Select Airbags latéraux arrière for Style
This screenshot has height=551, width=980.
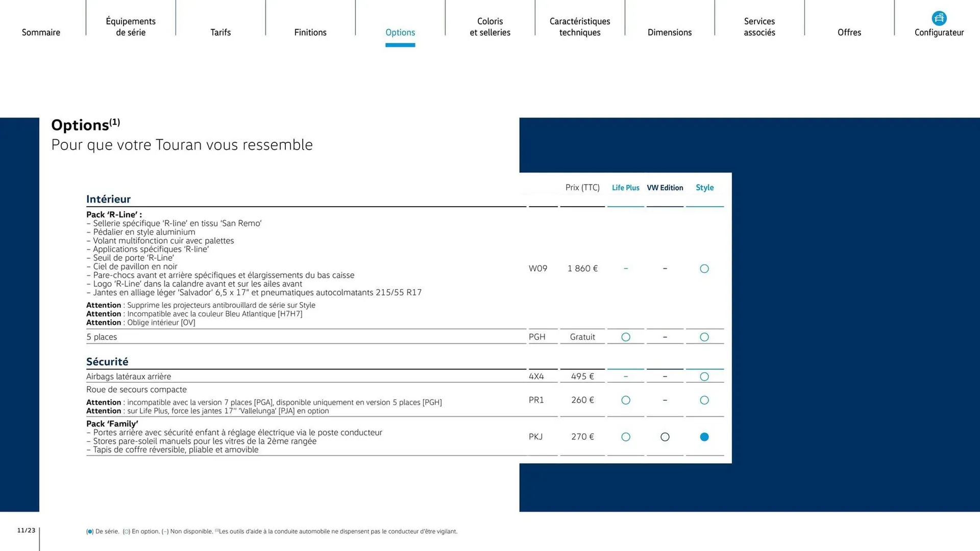coord(704,377)
